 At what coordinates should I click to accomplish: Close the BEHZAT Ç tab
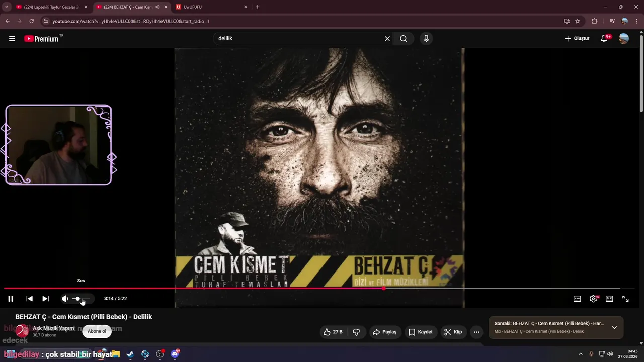click(x=166, y=7)
